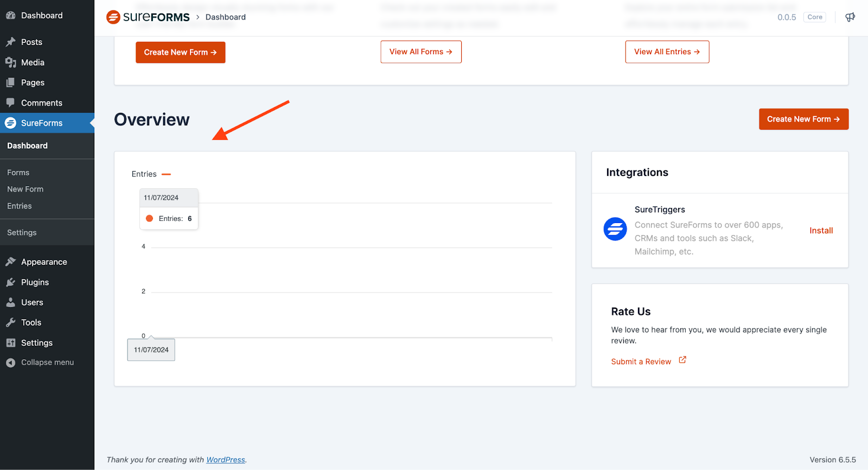Open SureForms Settings submenu item
The width and height of the screenshot is (868, 470).
pyautogui.click(x=22, y=232)
